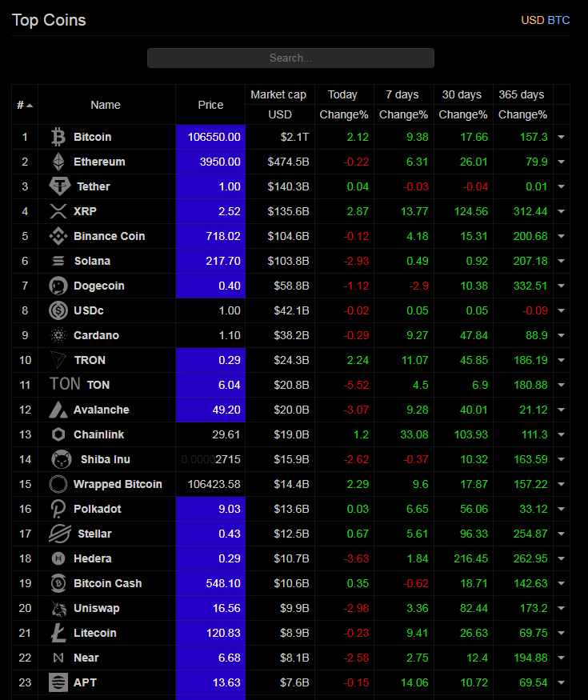
Task: Expand the Solana row details arrow
Action: pyautogui.click(x=562, y=261)
